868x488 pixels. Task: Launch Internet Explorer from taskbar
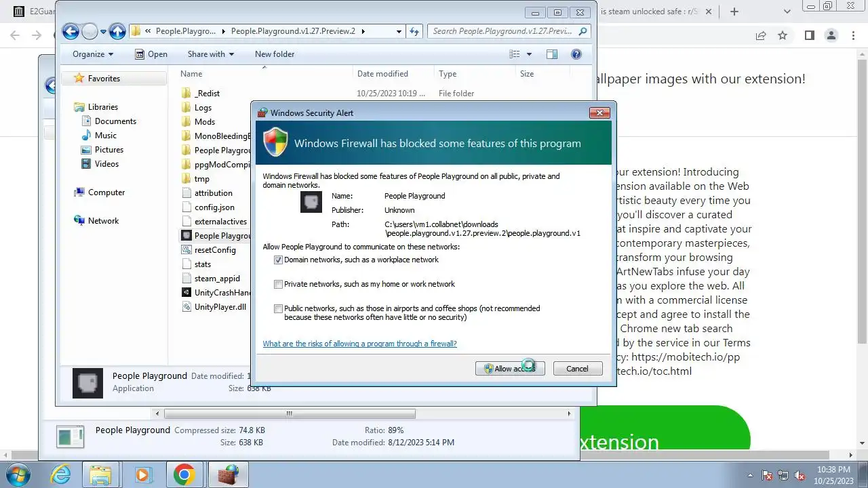tap(61, 474)
